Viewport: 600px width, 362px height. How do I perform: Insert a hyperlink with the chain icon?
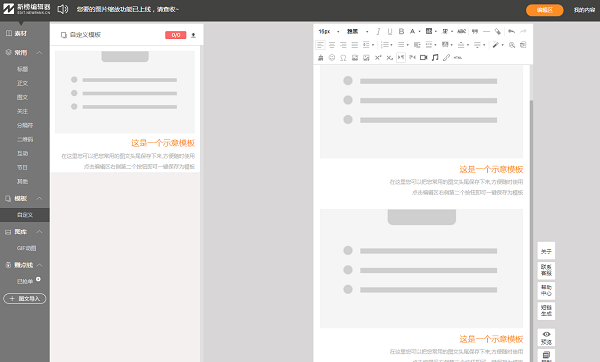[446, 57]
